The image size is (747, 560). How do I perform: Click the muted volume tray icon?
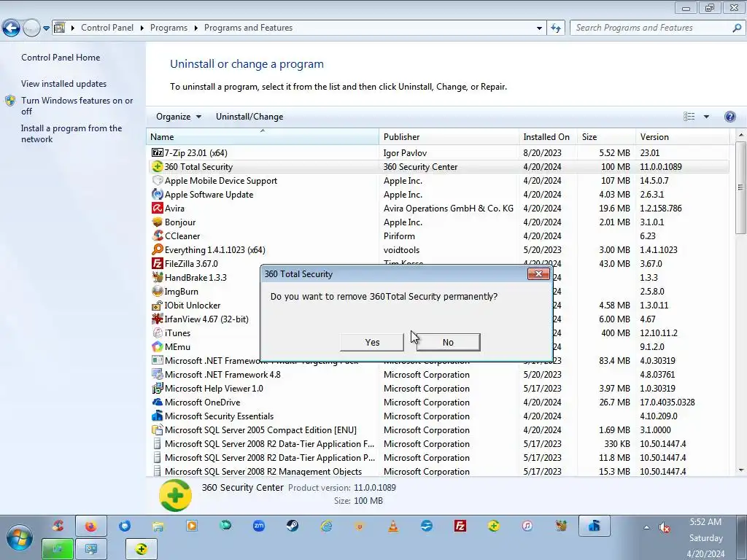(x=664, y=527)
